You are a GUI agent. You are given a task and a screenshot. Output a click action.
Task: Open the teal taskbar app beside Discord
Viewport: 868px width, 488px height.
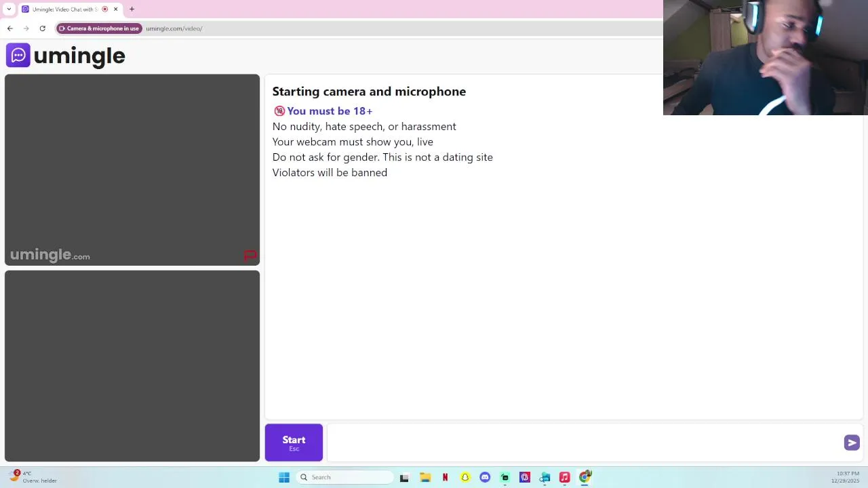click(x=505, y=477)
